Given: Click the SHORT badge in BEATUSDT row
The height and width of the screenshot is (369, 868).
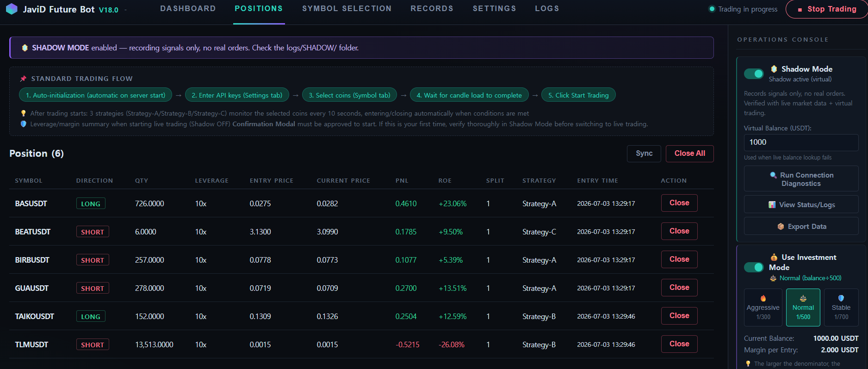Looking at the screenshot, I should coord(93,232).
